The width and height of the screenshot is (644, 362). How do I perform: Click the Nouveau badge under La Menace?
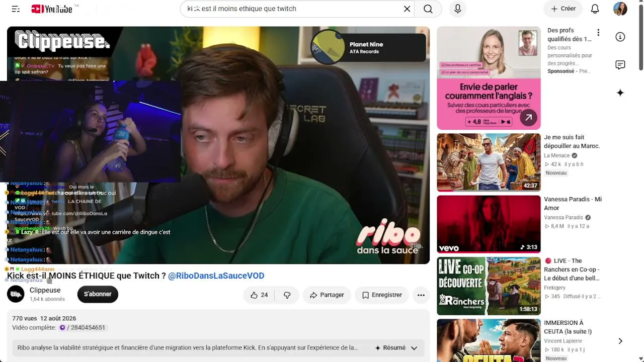(556, 173)
